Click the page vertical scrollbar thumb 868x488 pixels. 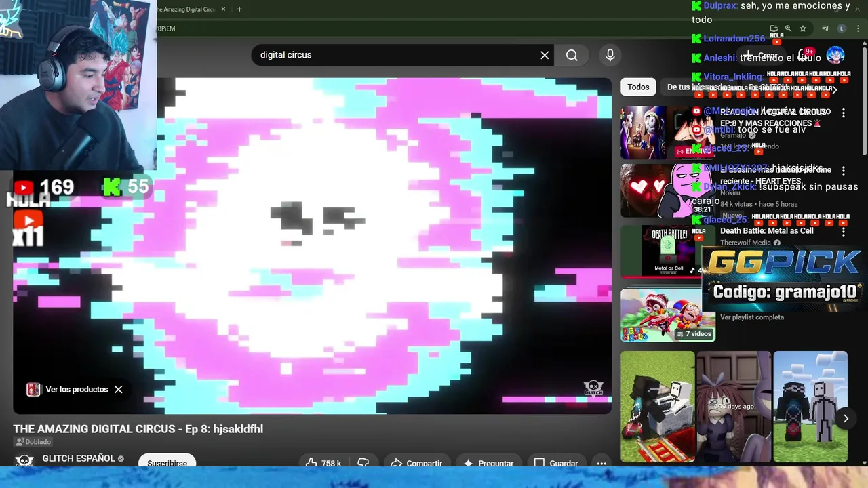864,102
